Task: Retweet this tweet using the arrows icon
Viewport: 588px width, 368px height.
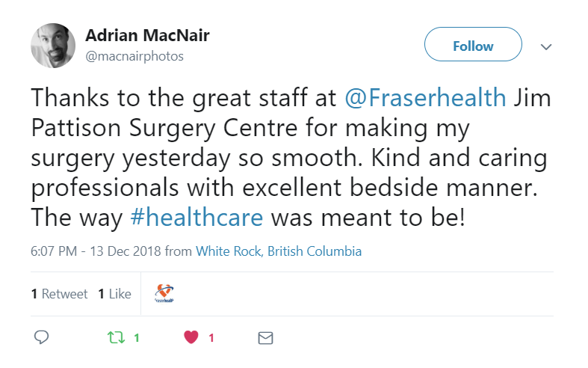Action: point(117,337)
